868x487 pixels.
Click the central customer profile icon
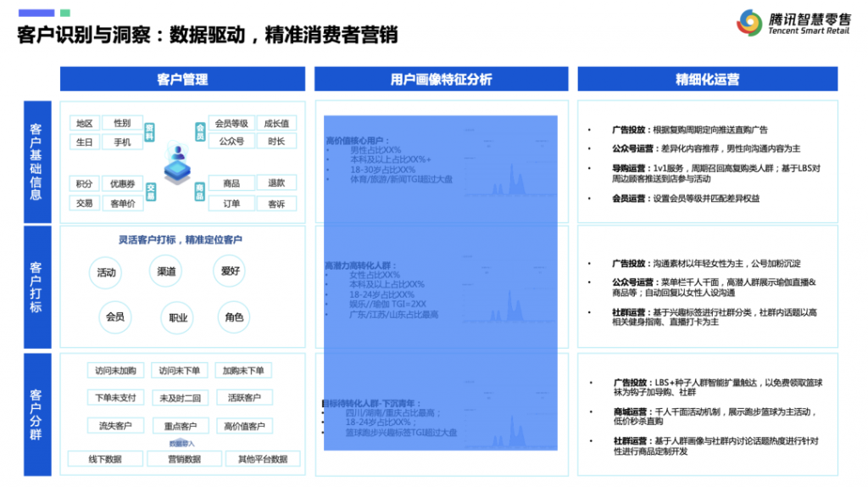click(177, 164)
